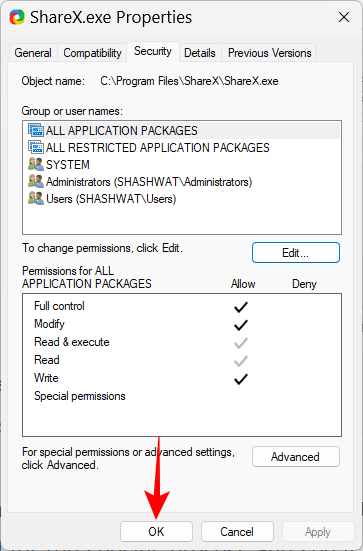Click the Full control Allow checkmark
The width and height of the screenshot is (363, 551).
coord(241,307)
